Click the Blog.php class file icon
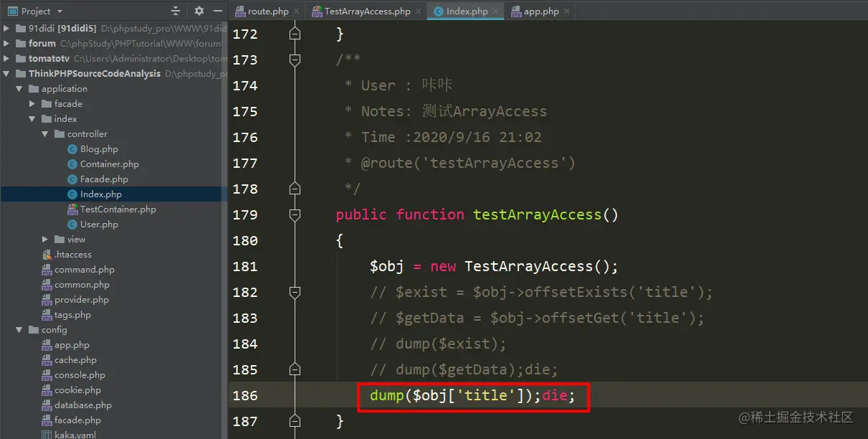The height and width of the screenshot is (439, 868). pos(72,149)
